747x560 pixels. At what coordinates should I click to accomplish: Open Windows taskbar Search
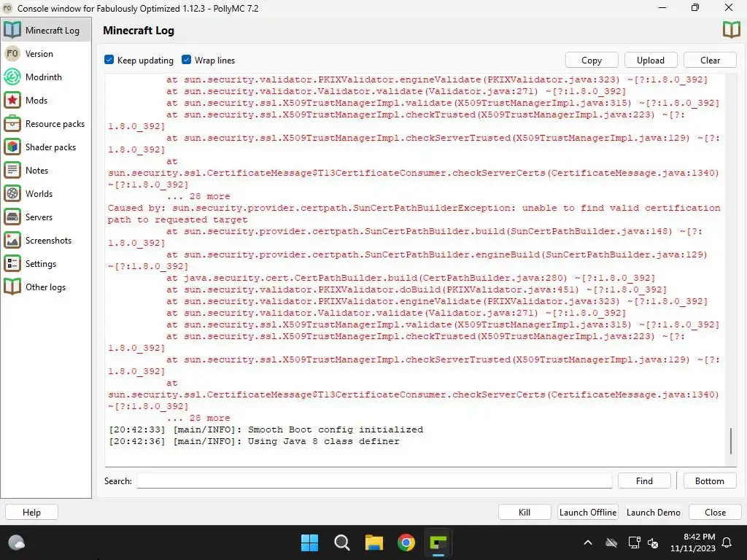click(x=342, y=542)
